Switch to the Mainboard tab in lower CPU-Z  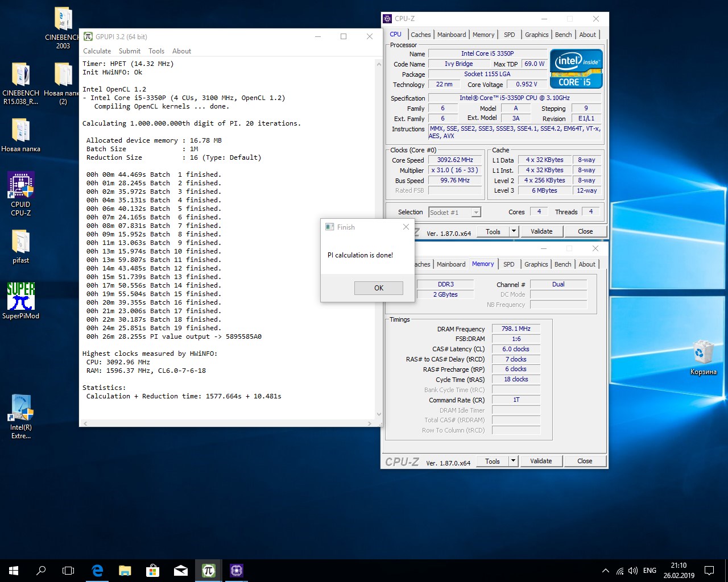(451, 264)
